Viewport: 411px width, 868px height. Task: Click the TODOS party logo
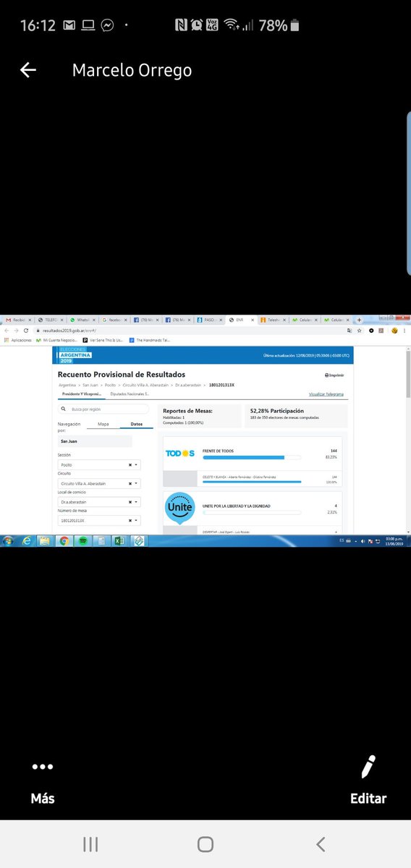[180, 453]
